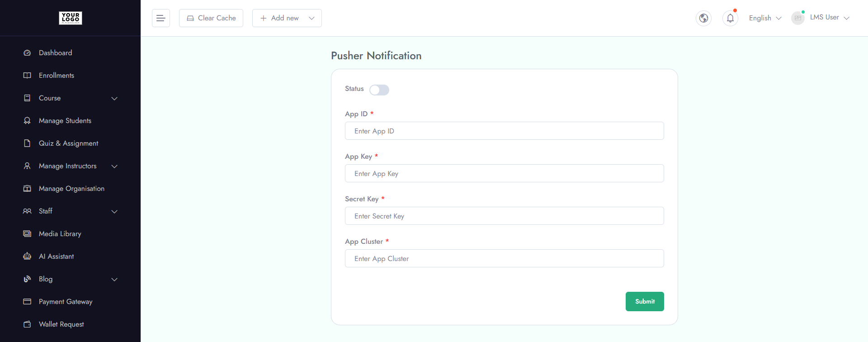Click the Wallet Request wallet icon

pos(27,324)
